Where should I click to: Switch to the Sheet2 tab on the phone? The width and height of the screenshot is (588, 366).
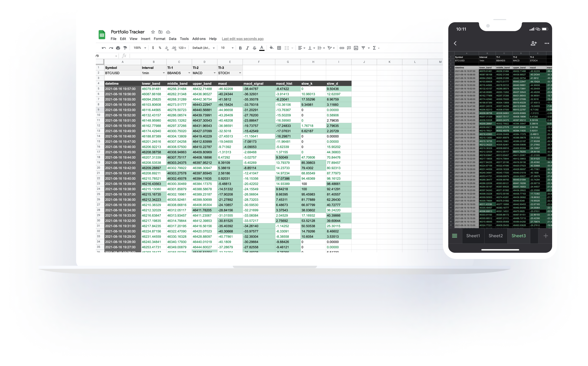click(495, 236)
